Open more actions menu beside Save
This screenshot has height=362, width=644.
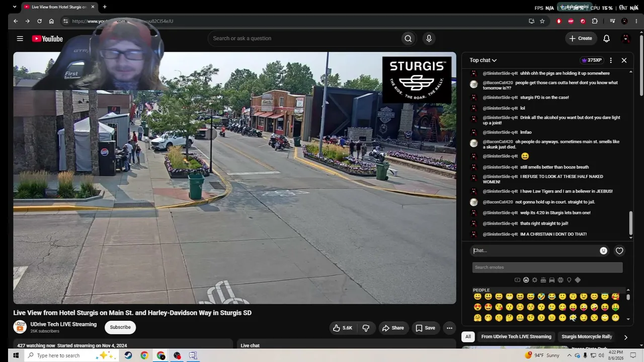pyautogui.click(x=449, y=328)
